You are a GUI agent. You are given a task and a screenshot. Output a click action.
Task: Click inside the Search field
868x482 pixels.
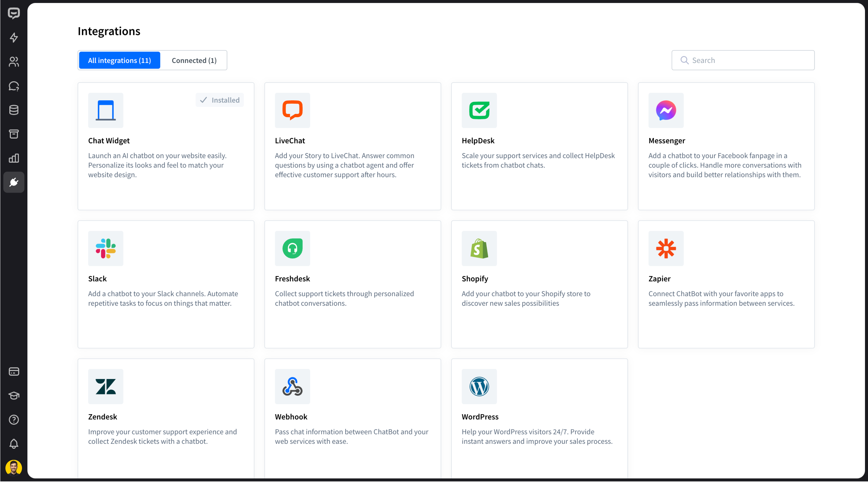[743, 60]
